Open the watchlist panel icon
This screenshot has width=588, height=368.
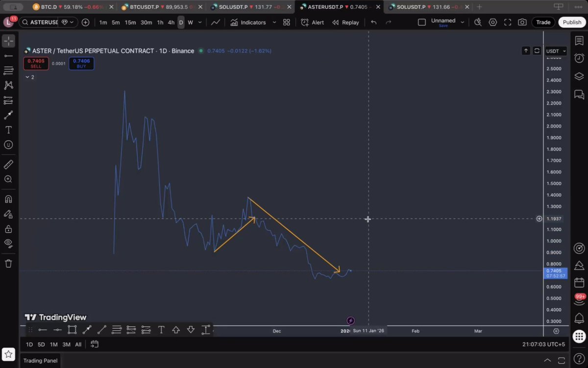579,41
